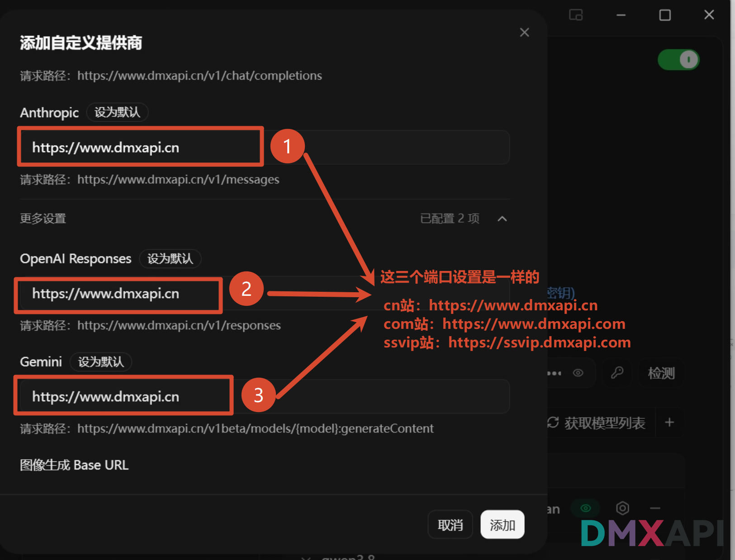The width and height of the screenshot is (735, 560).
Task: Click the Anthropic base URL input field
Action: pyautogui.click(x=265, y=147)
